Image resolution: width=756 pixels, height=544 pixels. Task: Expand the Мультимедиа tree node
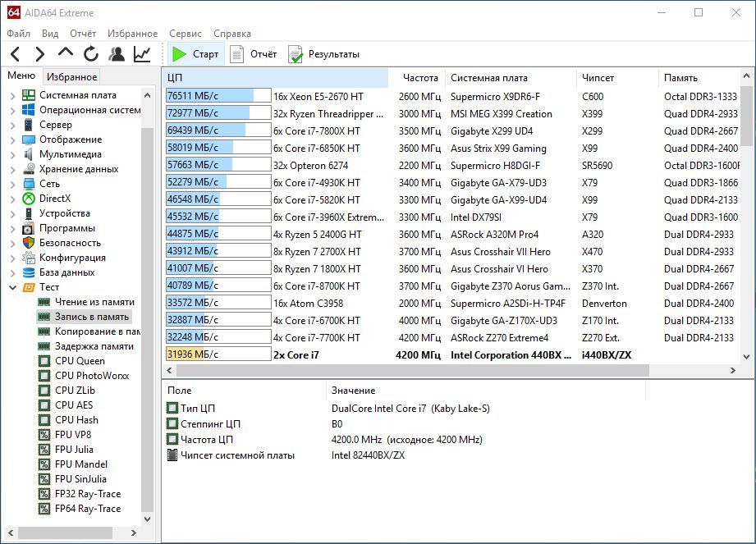pyautogui.click(x=12, y=155)
